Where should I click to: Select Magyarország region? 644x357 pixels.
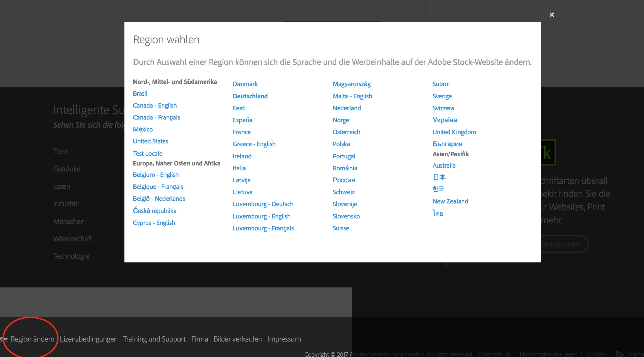[352, 84]
